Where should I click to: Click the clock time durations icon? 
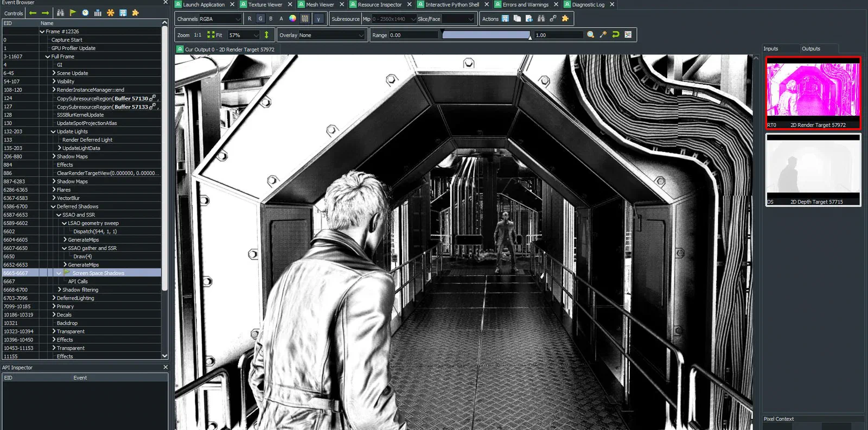tap(85, 12)
